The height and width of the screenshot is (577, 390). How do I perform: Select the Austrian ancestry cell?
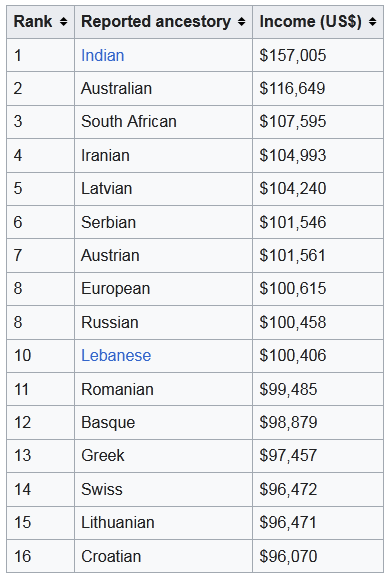coord(163,255)
